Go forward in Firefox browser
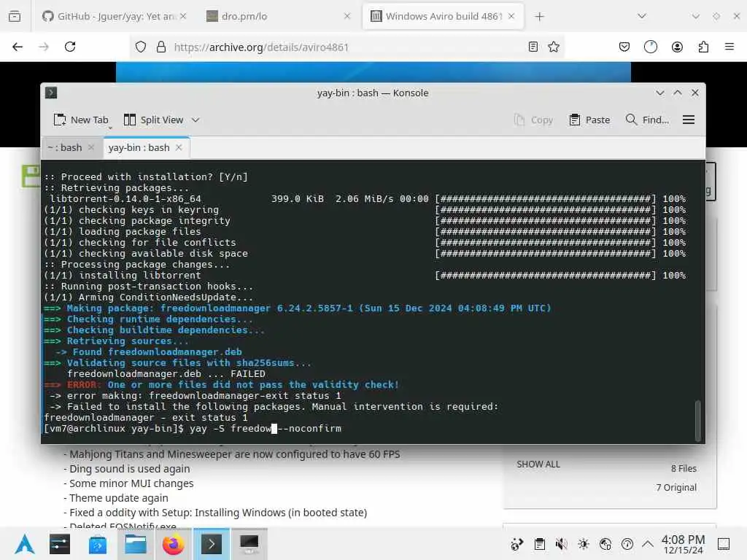The width and height of the screenshot is (747, 560). tap(44, 47)
